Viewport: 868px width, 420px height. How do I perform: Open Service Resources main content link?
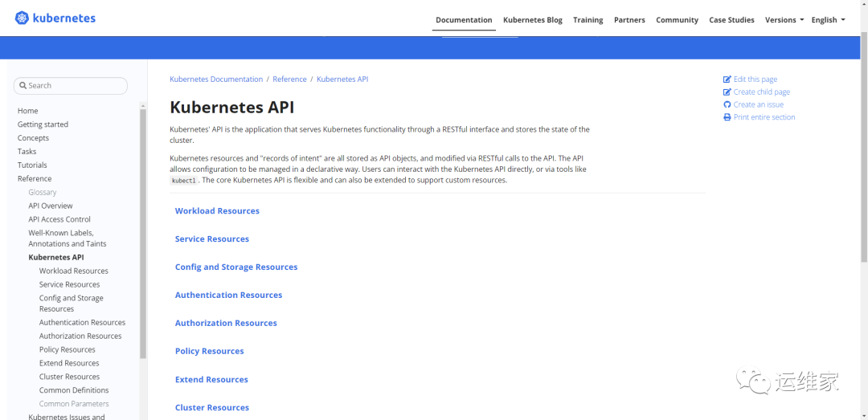pos(212,239)
